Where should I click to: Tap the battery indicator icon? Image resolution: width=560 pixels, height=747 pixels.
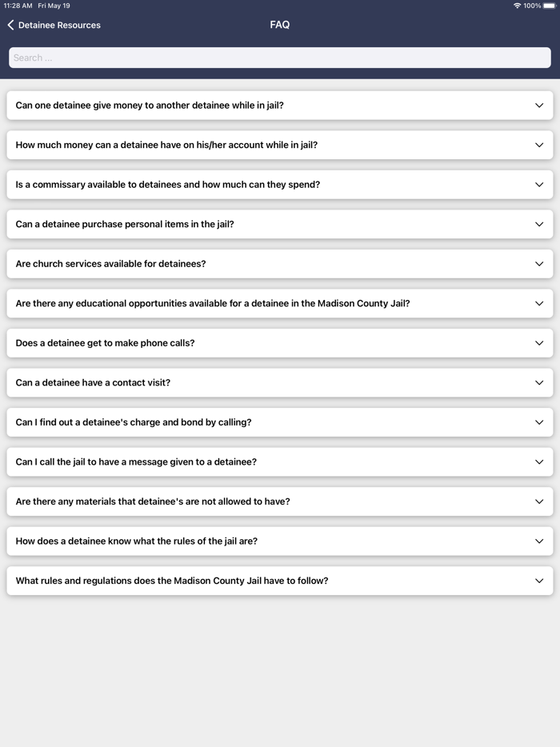550,6
